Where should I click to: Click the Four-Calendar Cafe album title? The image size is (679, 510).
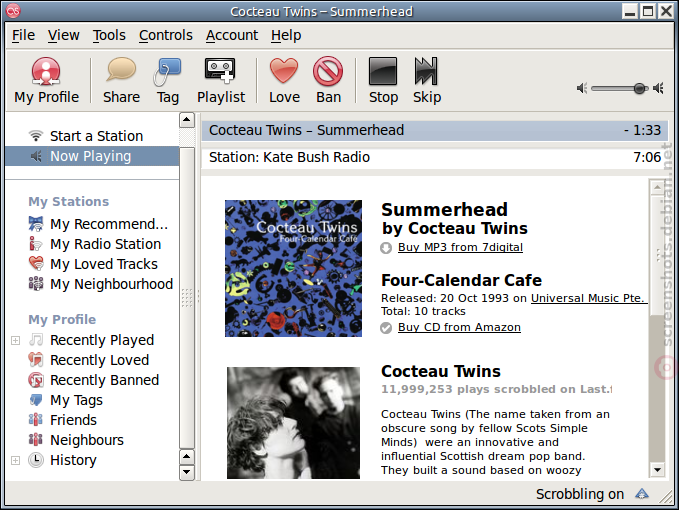461,281
